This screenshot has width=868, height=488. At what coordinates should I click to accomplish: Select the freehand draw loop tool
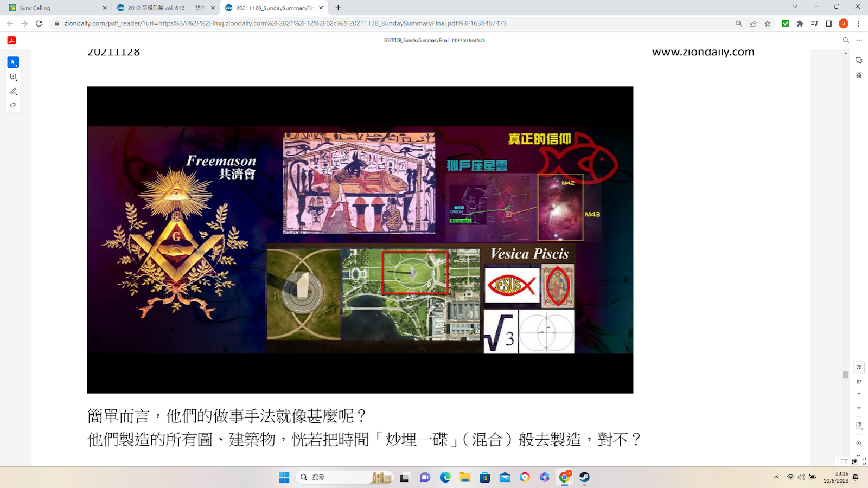(x=13, y=105)
